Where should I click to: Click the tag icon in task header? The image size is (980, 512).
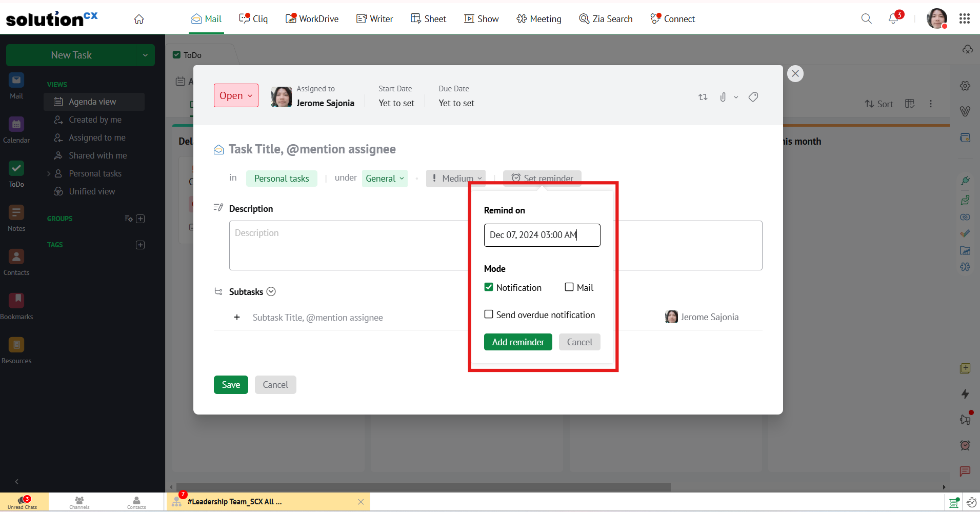pos(753,97)
